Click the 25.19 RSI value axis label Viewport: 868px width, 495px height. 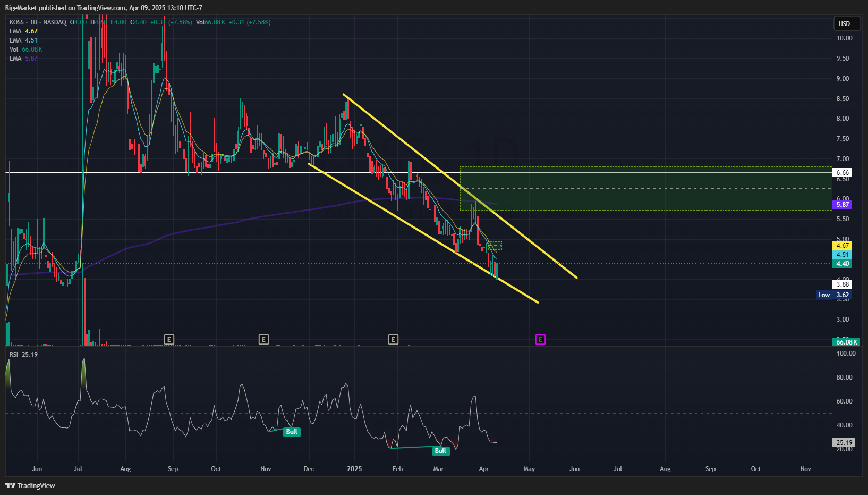[844, 442]
